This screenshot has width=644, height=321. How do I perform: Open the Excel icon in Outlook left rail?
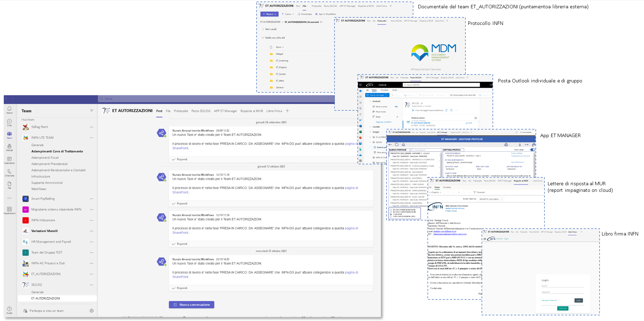[x=360, y=132]
